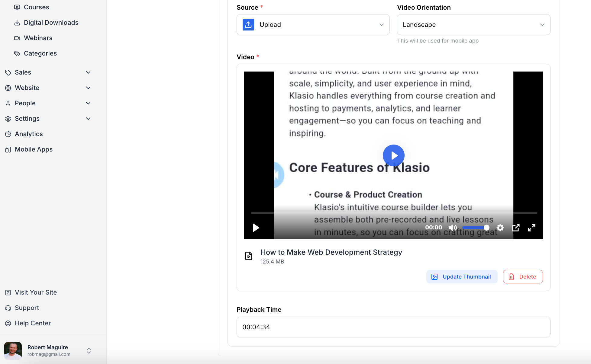Click the pop-out video icon
The width and height of the screenshot is (591, 364).
516,228
